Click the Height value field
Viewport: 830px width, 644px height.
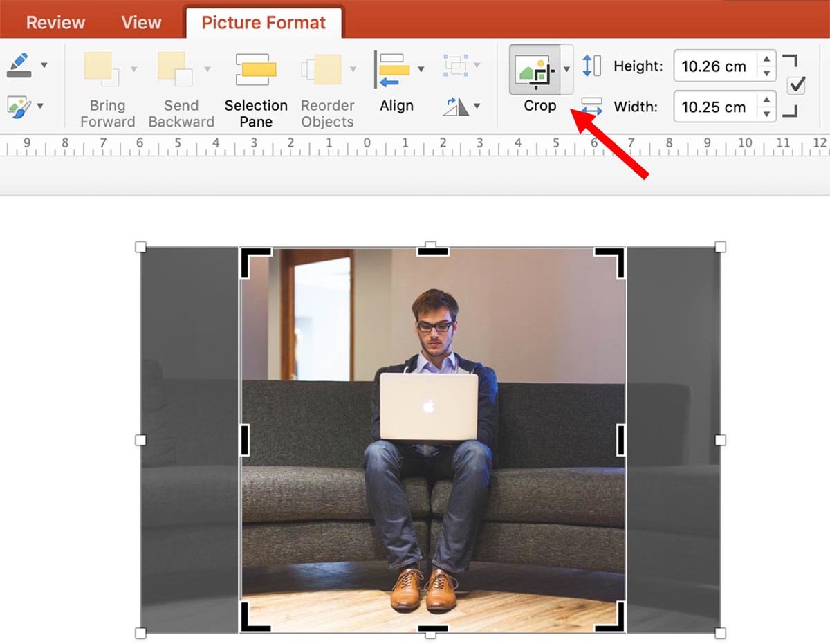click(715, 66)
